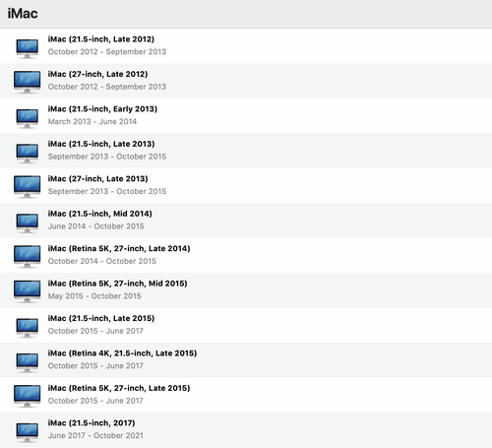Choose the iMac (21.5-inch, Late 2015) icon
Image resolution: width=492 pixels, height=448 pixels.
pyautogui.click(x=28, y=328)
